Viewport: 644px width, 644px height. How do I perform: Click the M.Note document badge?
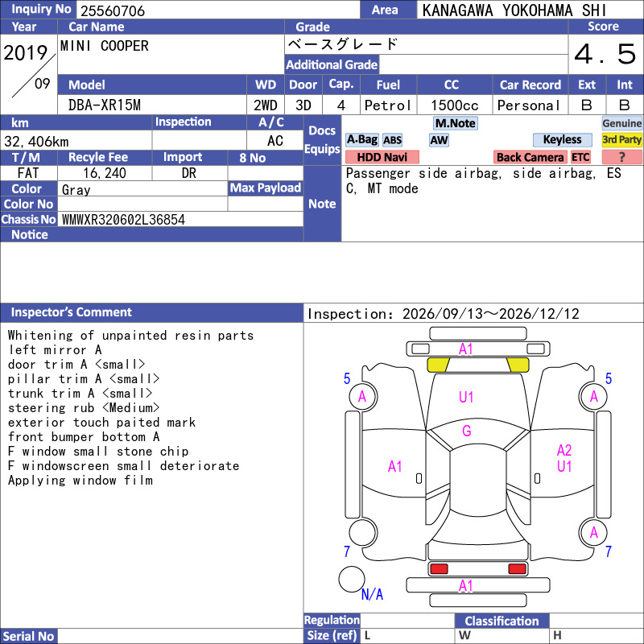click(455, 123)
